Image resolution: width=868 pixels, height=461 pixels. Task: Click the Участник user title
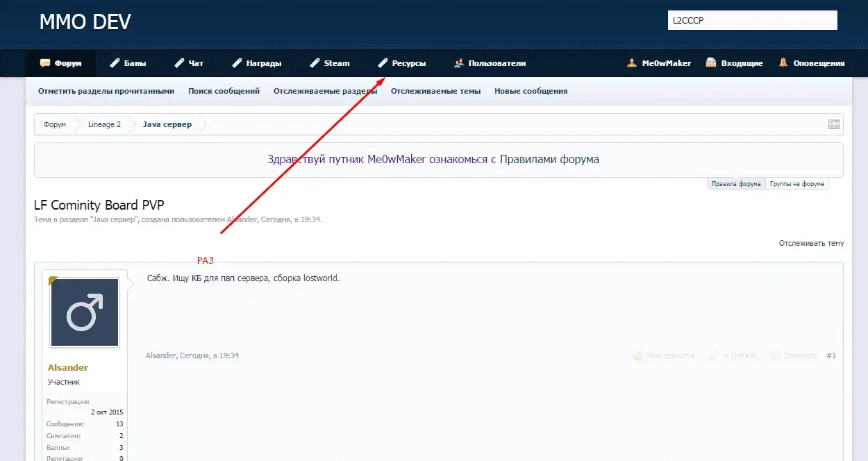tap(64, 382)
